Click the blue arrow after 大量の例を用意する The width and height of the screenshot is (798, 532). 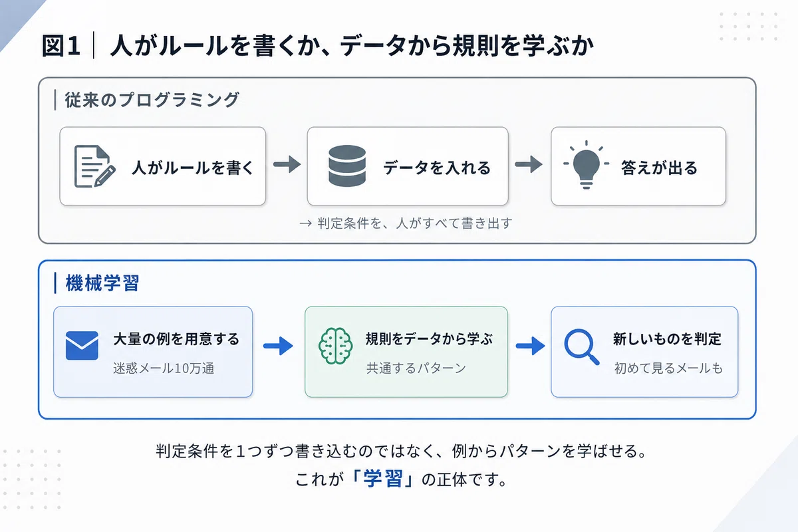coord(278,345)
